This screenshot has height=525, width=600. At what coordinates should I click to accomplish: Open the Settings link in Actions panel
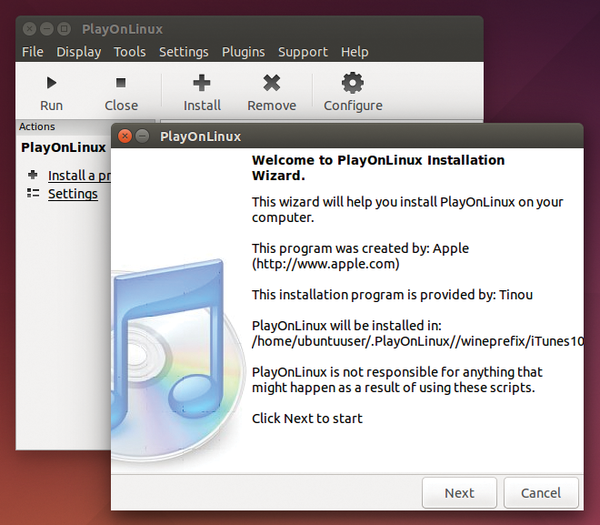[x=73, y=194]
